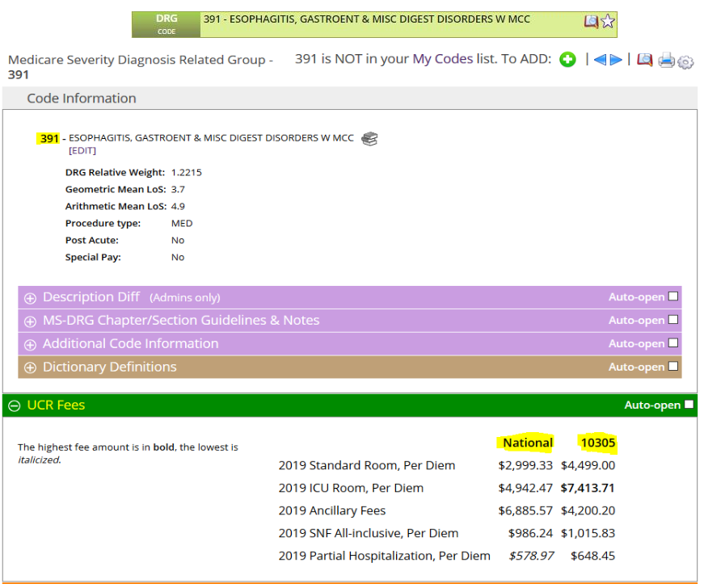Image resolution: width=704 pixels, height=588 pixels.
Task: Collapse the UCR Fees section
Action: 15,405
